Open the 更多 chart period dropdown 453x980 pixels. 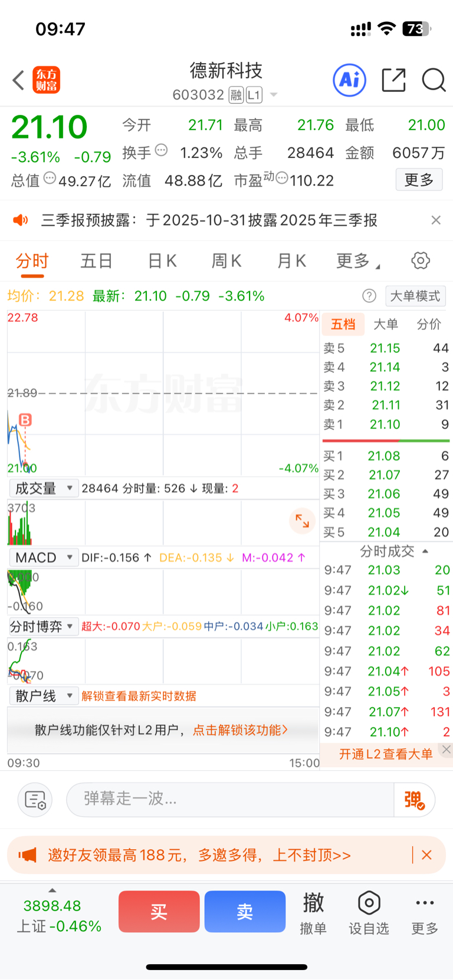pos(358,260)
